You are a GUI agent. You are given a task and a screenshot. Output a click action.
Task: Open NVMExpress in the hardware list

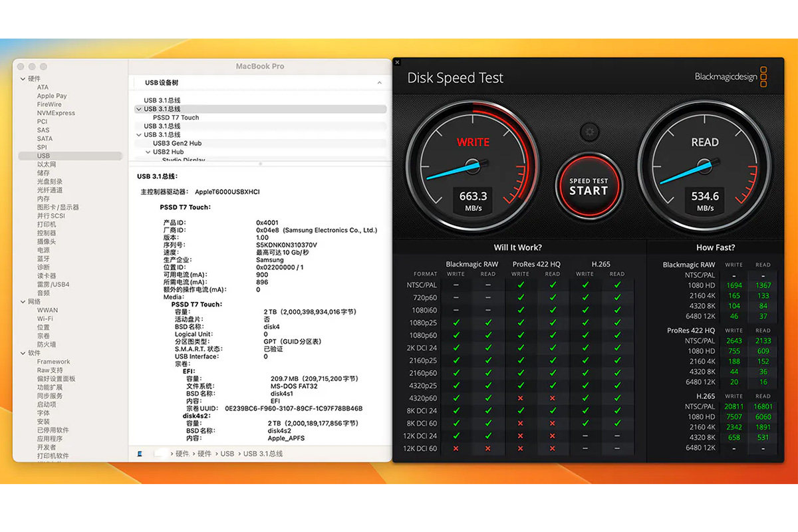pos(56,113)
